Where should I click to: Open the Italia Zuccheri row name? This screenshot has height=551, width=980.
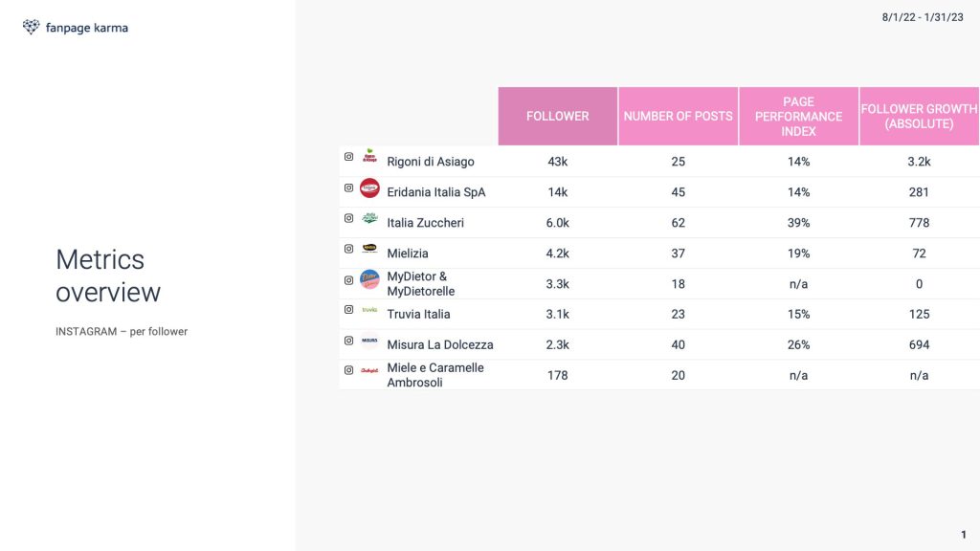point(425,223)
